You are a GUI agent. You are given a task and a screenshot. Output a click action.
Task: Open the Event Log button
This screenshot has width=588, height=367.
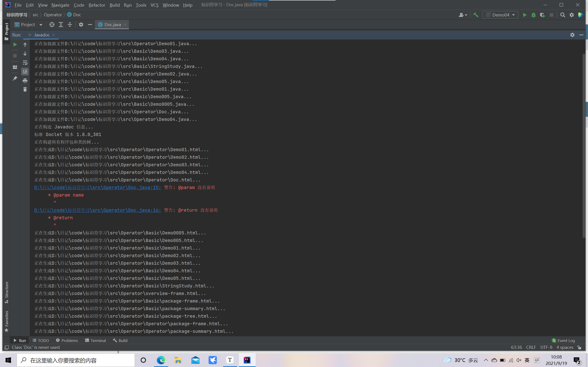click(563, 341)
